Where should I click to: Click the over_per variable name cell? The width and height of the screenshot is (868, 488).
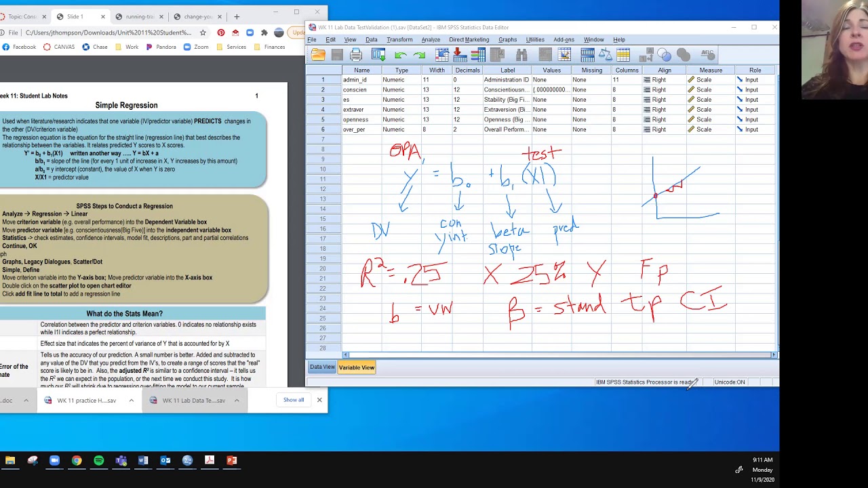(361, 129)
